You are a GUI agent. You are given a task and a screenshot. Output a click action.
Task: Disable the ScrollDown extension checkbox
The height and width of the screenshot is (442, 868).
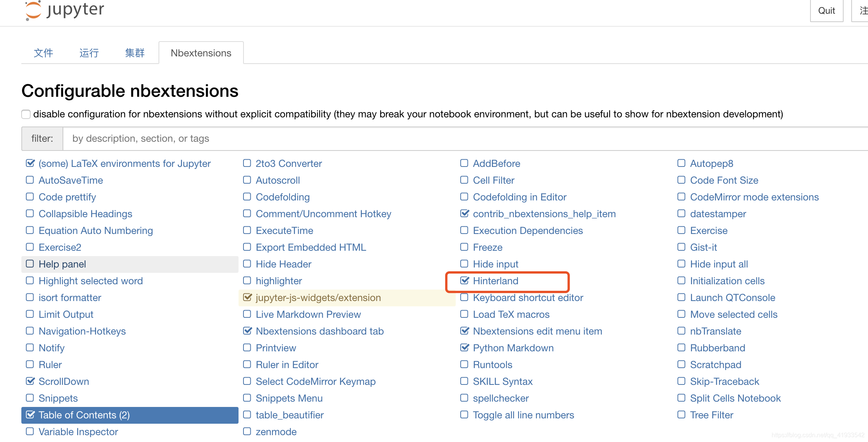point(30,381)
